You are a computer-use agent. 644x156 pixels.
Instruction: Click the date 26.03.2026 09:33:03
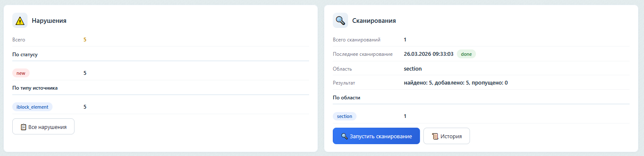click(428, 54)
